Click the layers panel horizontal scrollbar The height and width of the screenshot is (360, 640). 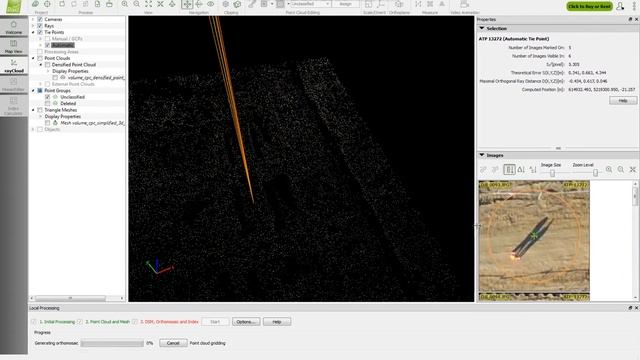point(71,298)
